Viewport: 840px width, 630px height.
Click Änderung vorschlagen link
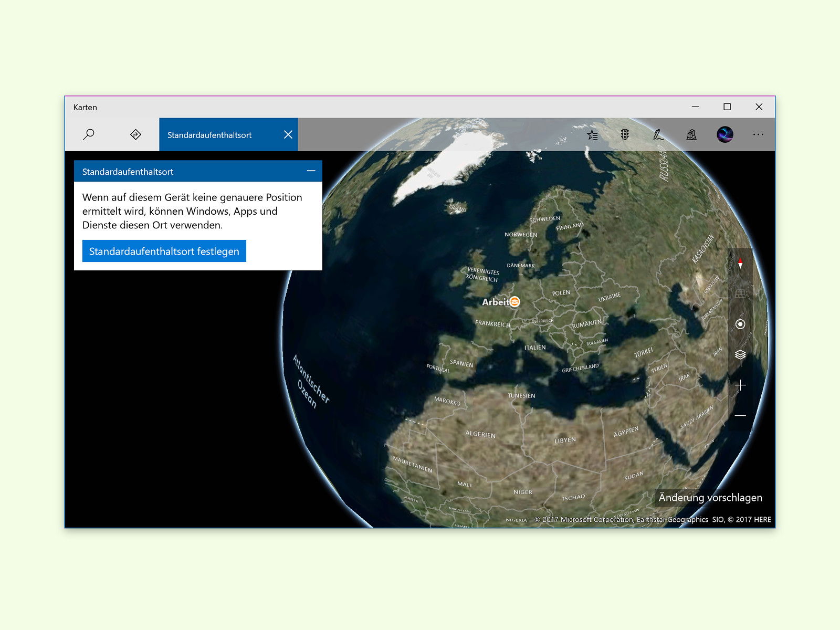[710, 497]
